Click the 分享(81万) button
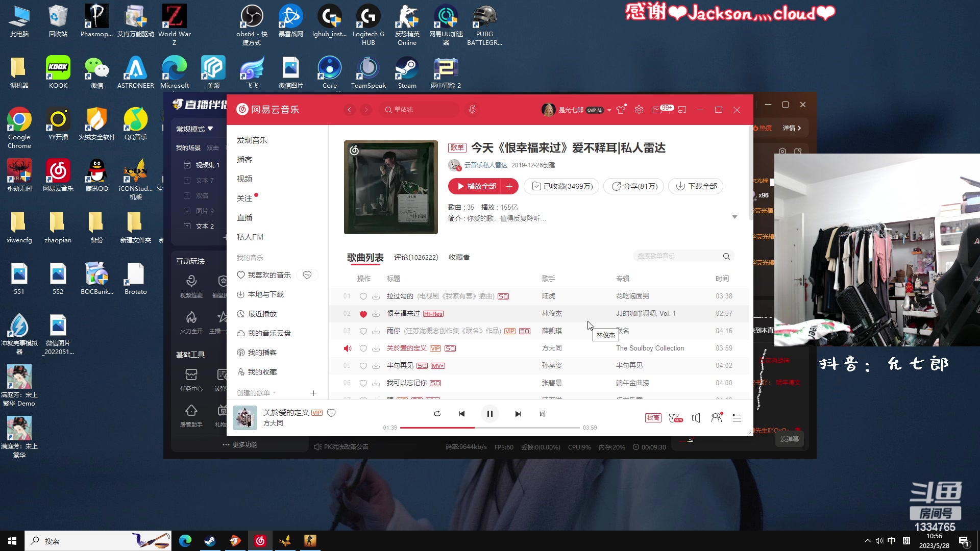Viewport: 980px width, 551px height. pos(634,186)
